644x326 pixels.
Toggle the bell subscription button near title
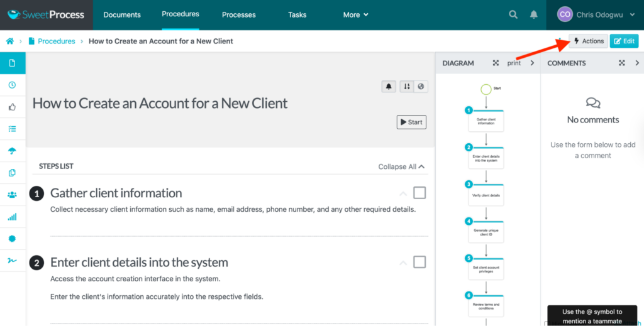(x=389, y=87)
